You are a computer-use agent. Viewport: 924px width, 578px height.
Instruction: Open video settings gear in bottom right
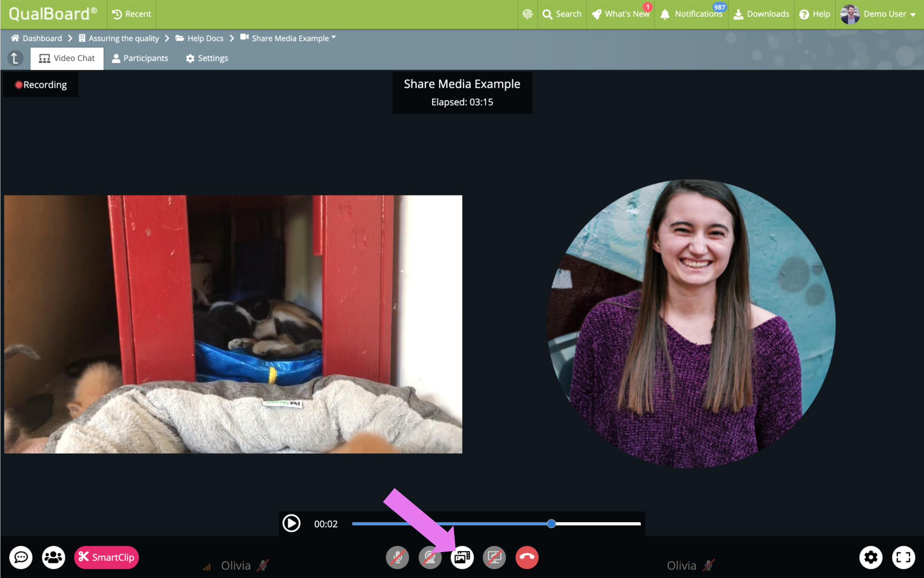click(x=870, y=557)
